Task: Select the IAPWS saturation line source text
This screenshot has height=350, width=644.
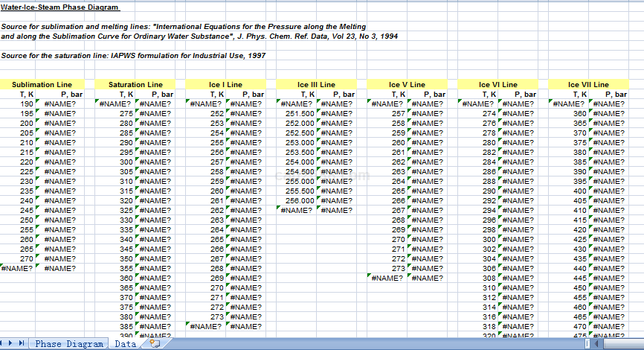Action: pos(133,55)
